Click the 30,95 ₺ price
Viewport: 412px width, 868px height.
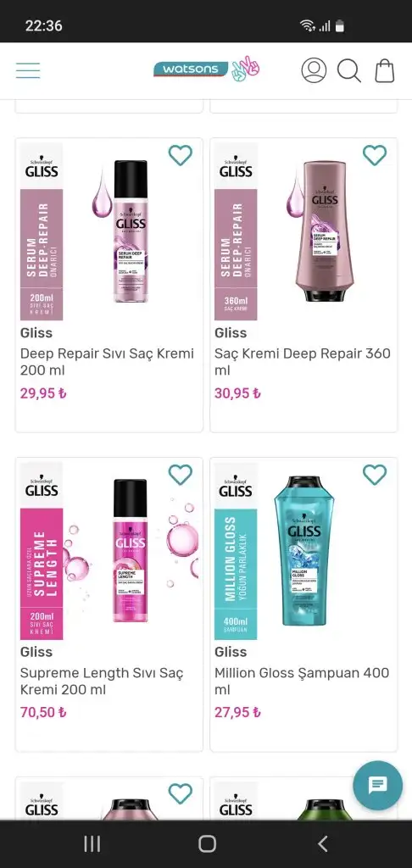237,393
